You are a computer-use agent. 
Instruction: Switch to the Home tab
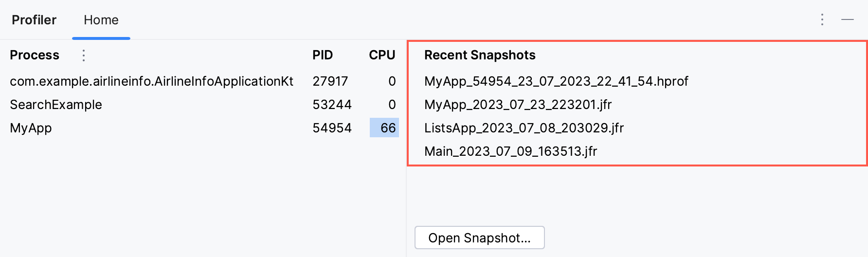click(101, 20)
